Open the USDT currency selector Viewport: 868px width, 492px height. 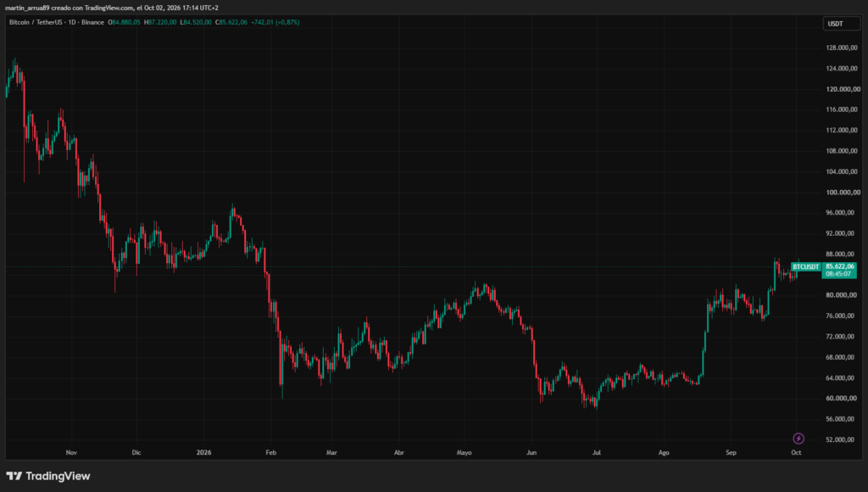click(x=842, y=23)
